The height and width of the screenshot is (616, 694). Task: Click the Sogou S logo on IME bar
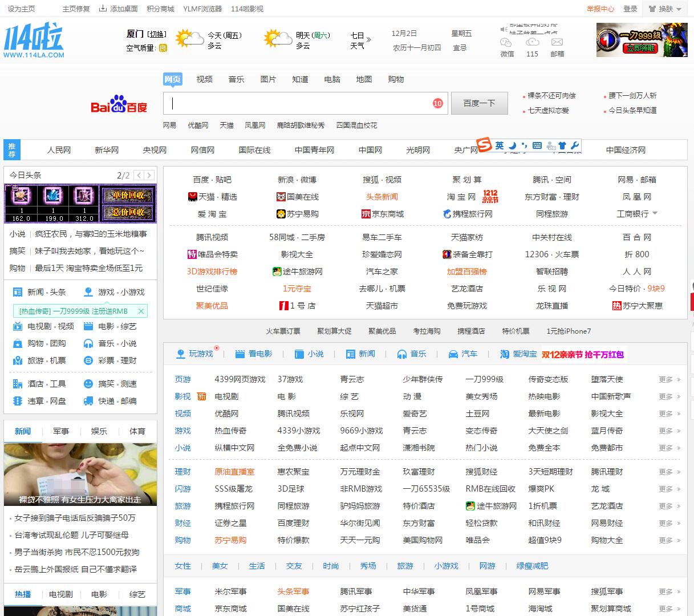coord(484,145)
